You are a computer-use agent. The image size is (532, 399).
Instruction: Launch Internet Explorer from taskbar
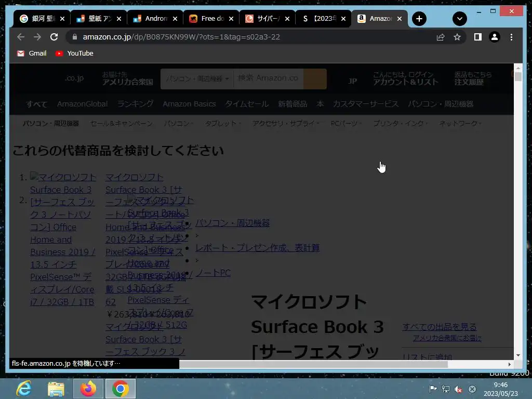(x=24, y=389)
